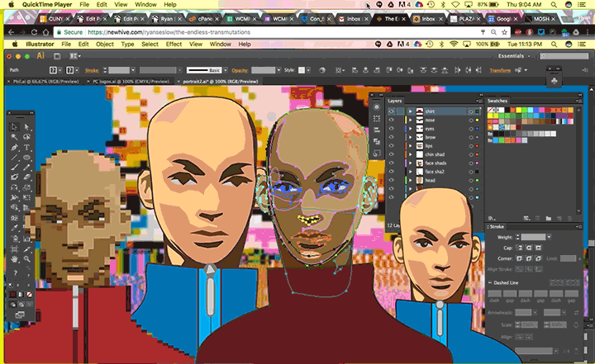Hide the head layer
The height and width of the screenshot is (364, 595).
pyautogui.click(x=392, y=180)
